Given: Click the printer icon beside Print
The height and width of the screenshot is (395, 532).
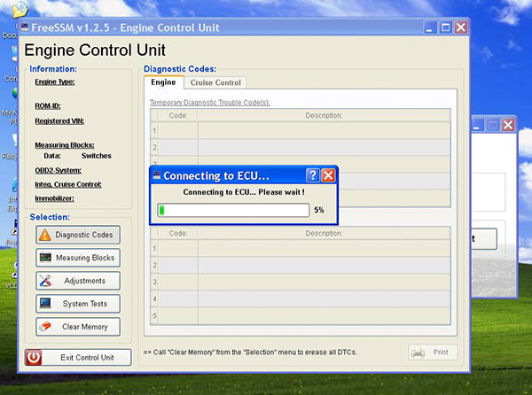Looking at the screenshot, I should [418, 352].
